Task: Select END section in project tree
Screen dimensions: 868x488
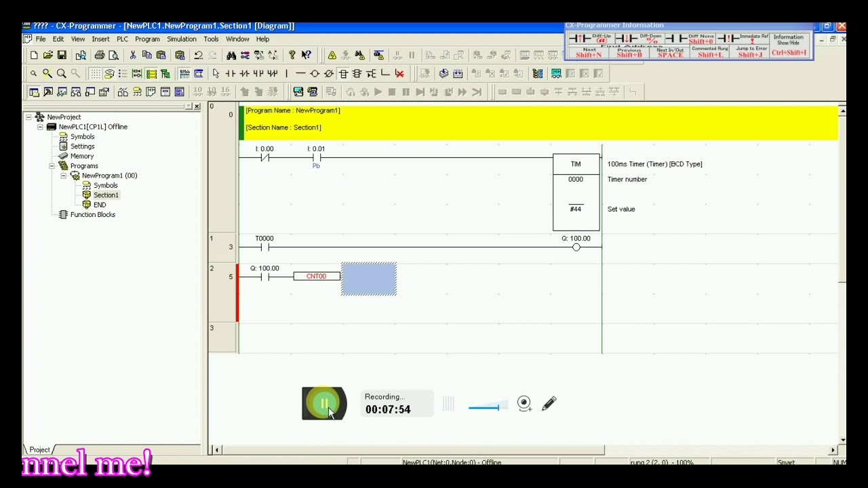Action: tap(100, 205)
